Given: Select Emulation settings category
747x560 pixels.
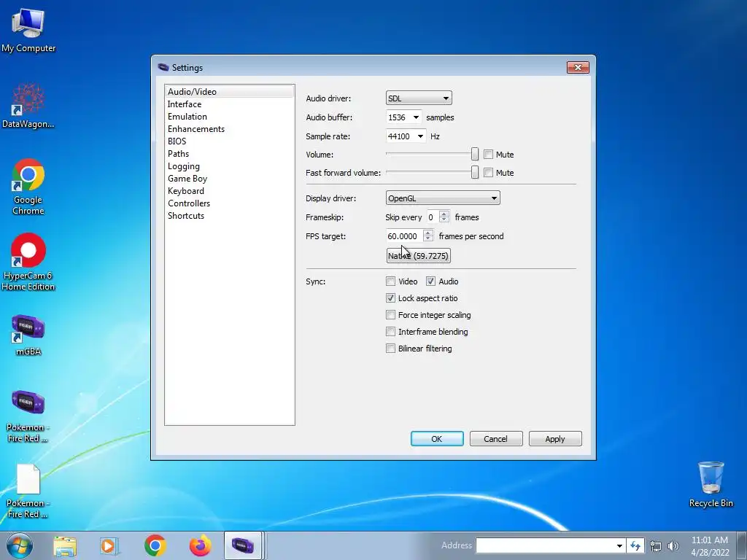Looking at the screenshot, I should coord(230,116).
